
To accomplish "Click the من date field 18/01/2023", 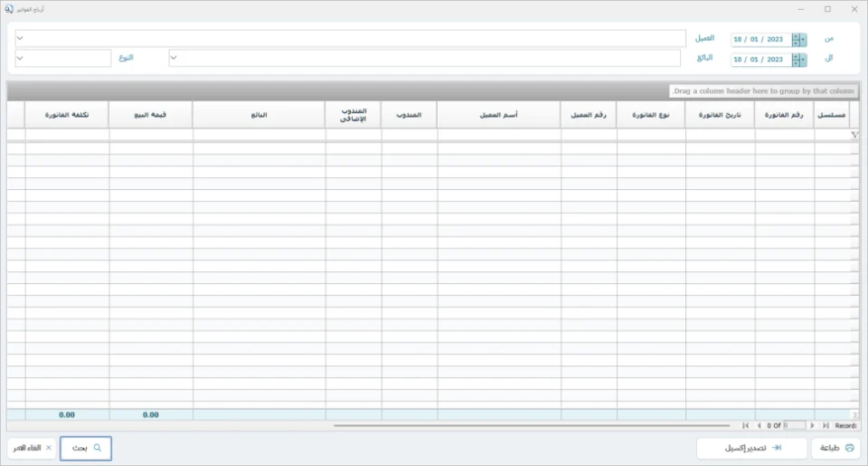I will click(760, 39).
